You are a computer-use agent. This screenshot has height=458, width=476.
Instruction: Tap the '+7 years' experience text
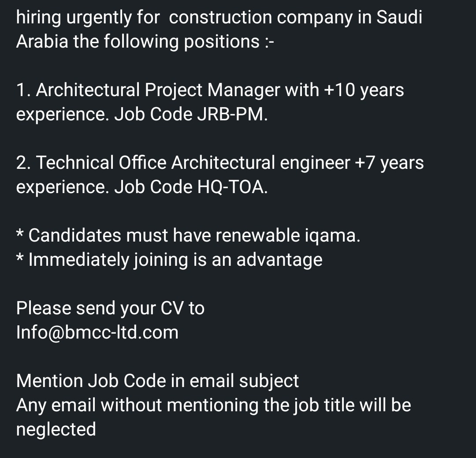point(389,163)
